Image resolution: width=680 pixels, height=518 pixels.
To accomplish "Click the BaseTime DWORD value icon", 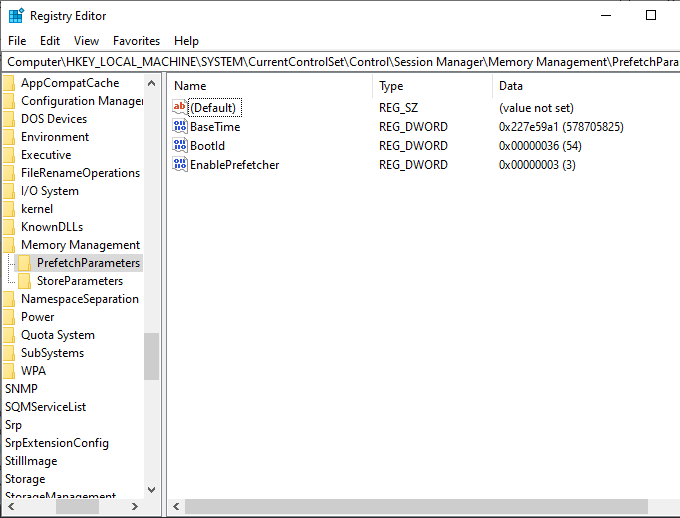I will 180,127.
